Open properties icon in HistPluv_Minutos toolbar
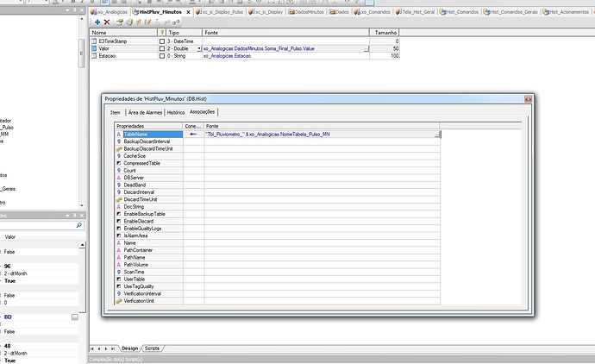This screenshot has width=595, height=364. [120, 22]
